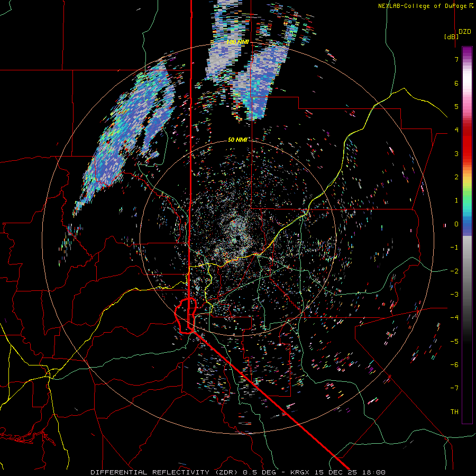Click the -4 dB scale label
This screenshot has height=476, width=476.
[x=454, y=318]
